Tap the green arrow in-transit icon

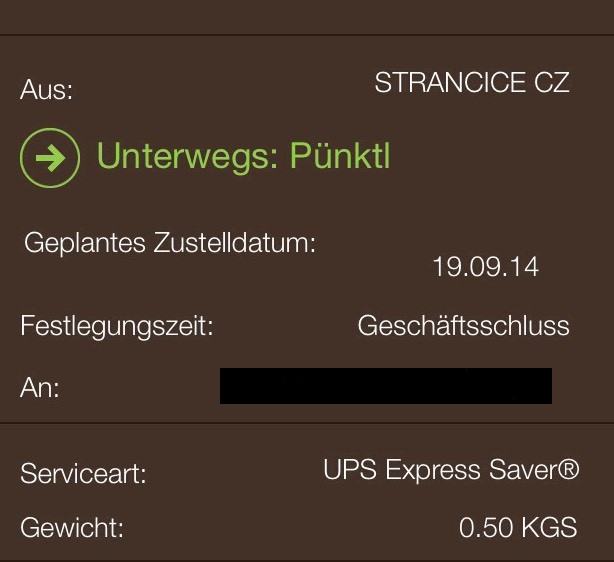pyautogui.click(x=50, y=158)
